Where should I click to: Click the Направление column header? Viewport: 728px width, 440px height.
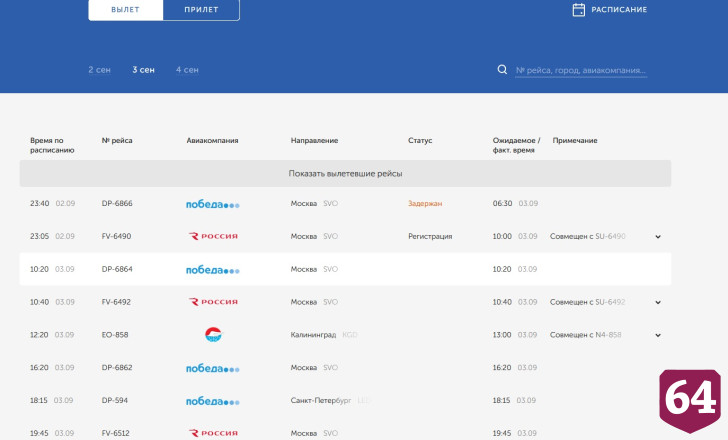314,140
